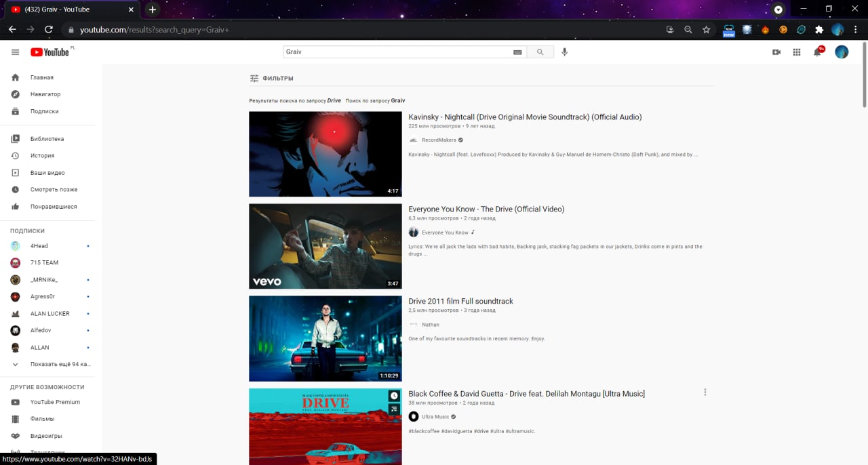The width and height of the screenshot is (868, 465).
Task: Open the YouTube apps grid
Action: (x=797, y=52)
